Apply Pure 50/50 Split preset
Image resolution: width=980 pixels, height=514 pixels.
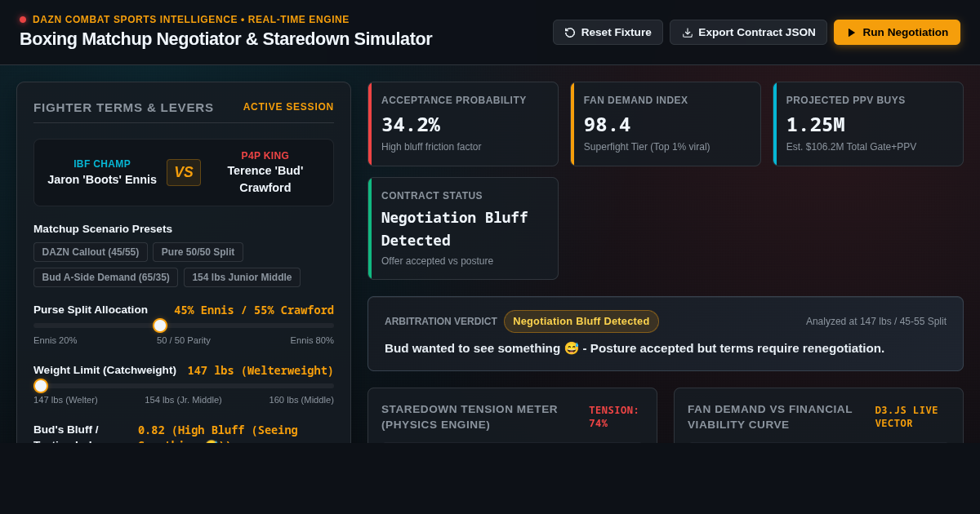(198, 252)
